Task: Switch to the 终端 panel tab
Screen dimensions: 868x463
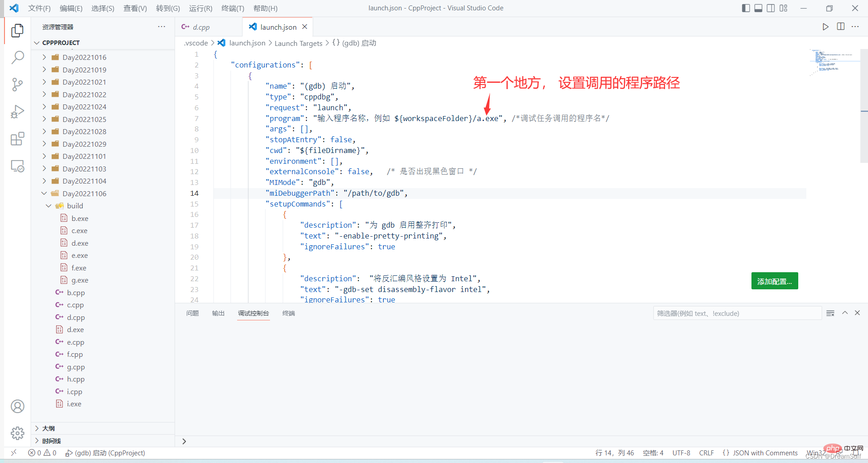Action: pyautogui.click(x=288, y=313)
